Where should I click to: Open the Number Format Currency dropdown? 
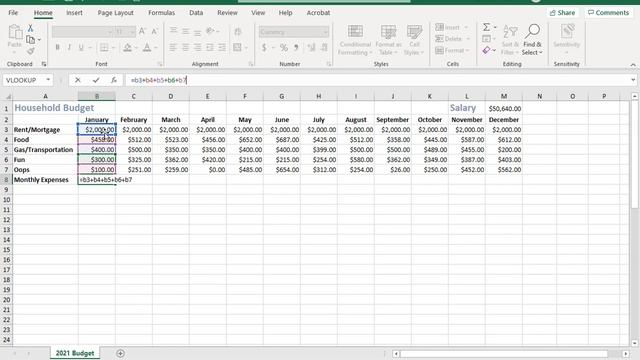point(294,32)
